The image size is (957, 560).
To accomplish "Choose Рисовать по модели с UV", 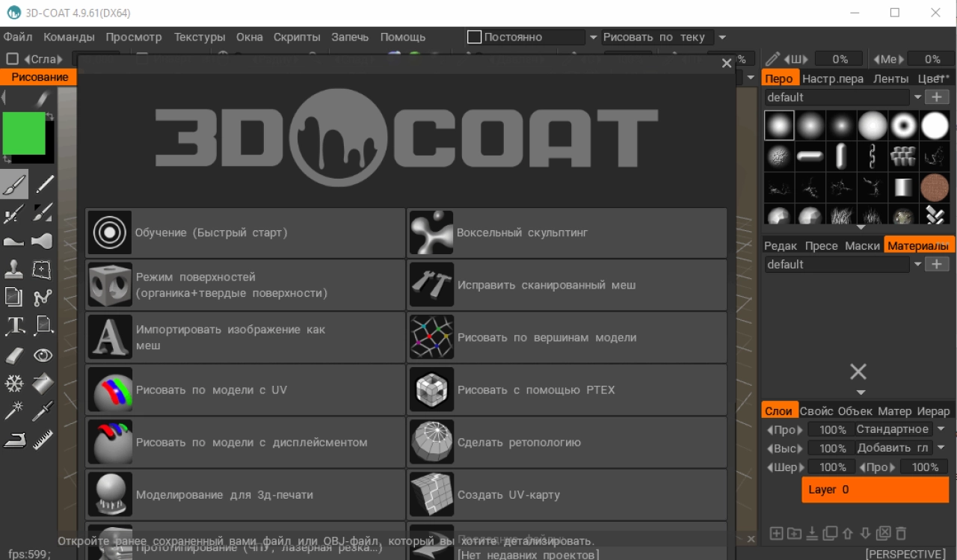I will click(x=245, y=390).
